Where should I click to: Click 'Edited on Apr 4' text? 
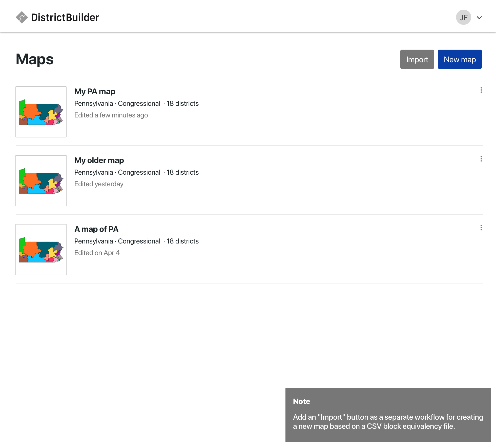point(97,253)
